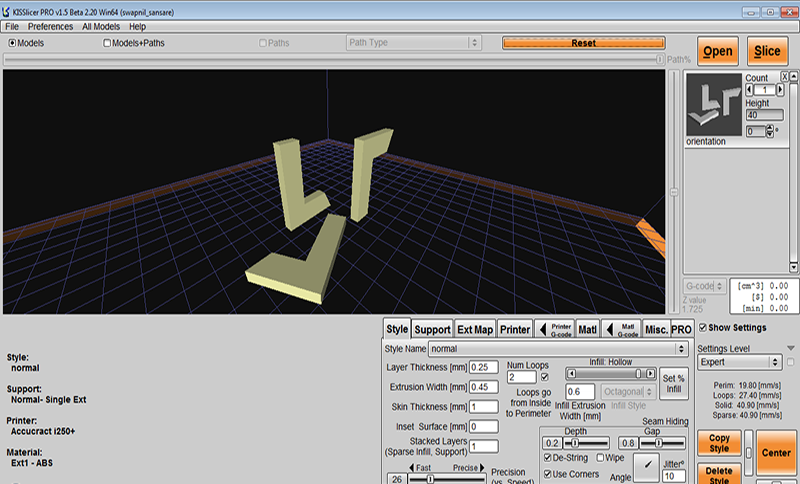This screenshot has height=484, width=800.
Task: Click the Copy Style button
Action: tap(719, 443)
